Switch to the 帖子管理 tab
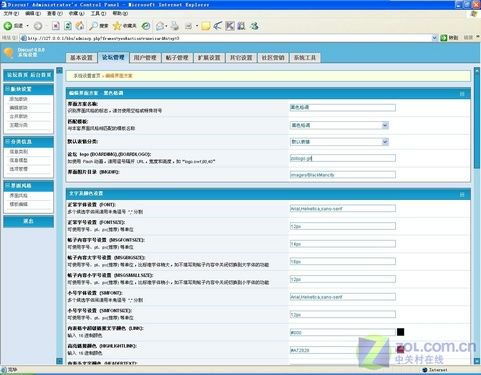This screenshot has width=481, height=375. pos(177,58)
